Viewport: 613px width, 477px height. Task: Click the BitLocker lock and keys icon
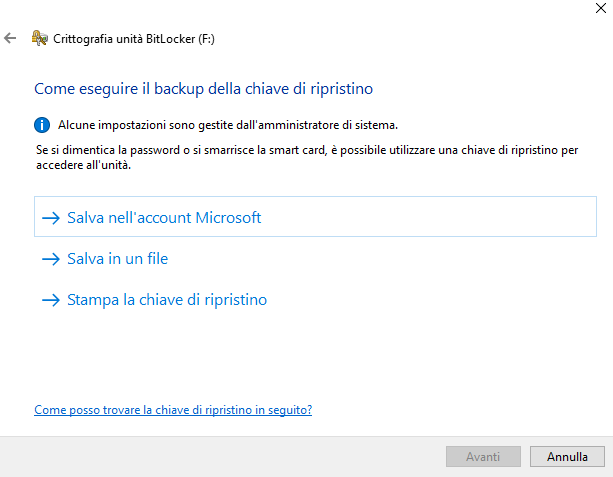pyautogui.click(x=40, y=38)
